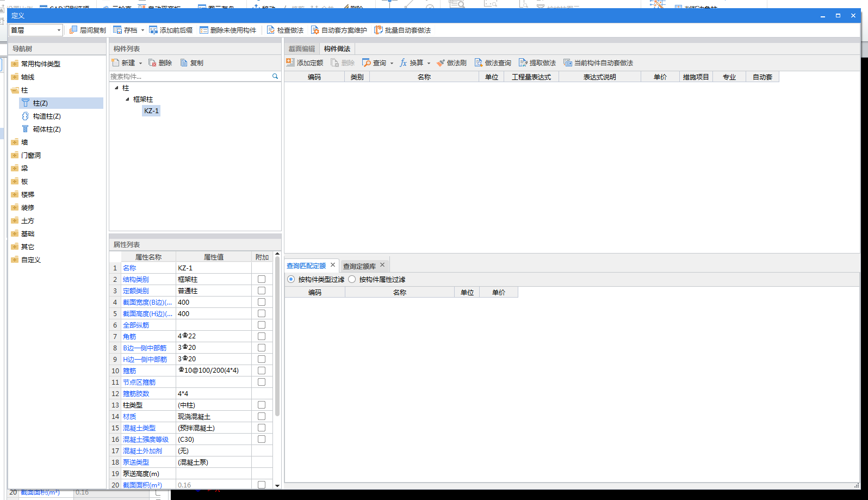The width and height of the screenshot is (868, 500).
Task: Collapse the 框架柱 tree node
Action: [127, 99]
